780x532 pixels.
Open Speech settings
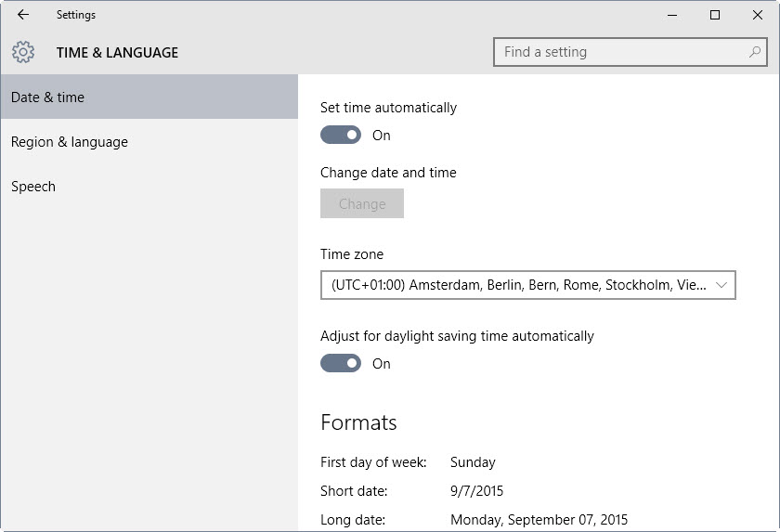[x=149, y=187]
